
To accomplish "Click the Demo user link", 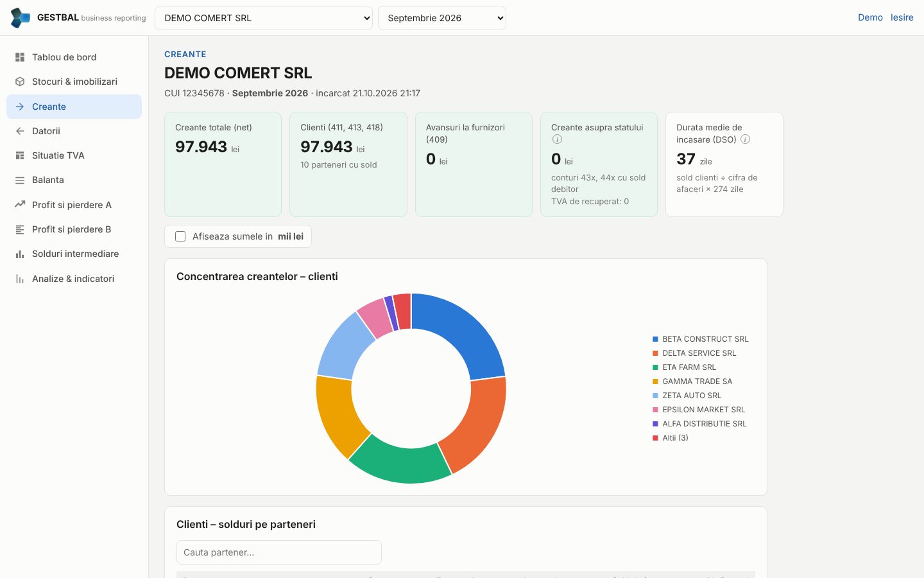I will pos(870,17).
